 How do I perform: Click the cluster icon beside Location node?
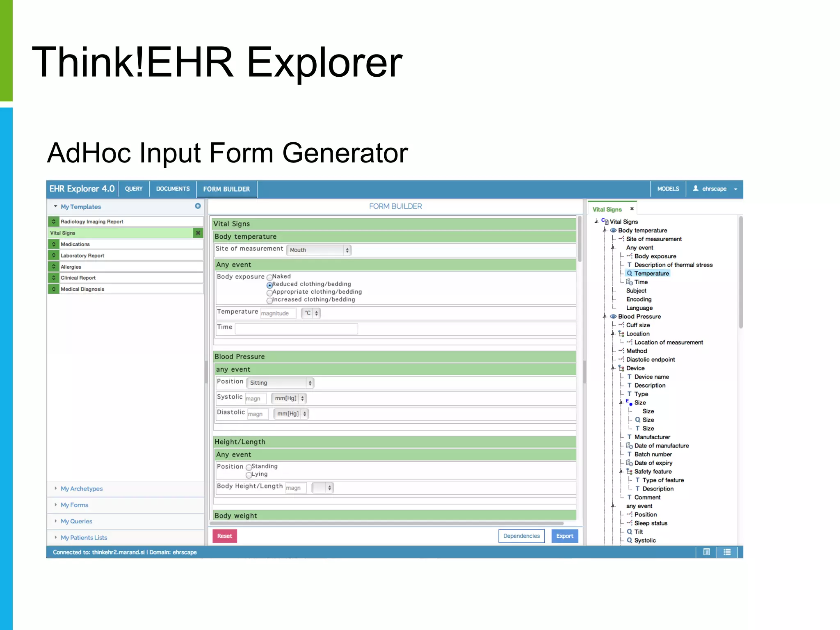(621, 333)
